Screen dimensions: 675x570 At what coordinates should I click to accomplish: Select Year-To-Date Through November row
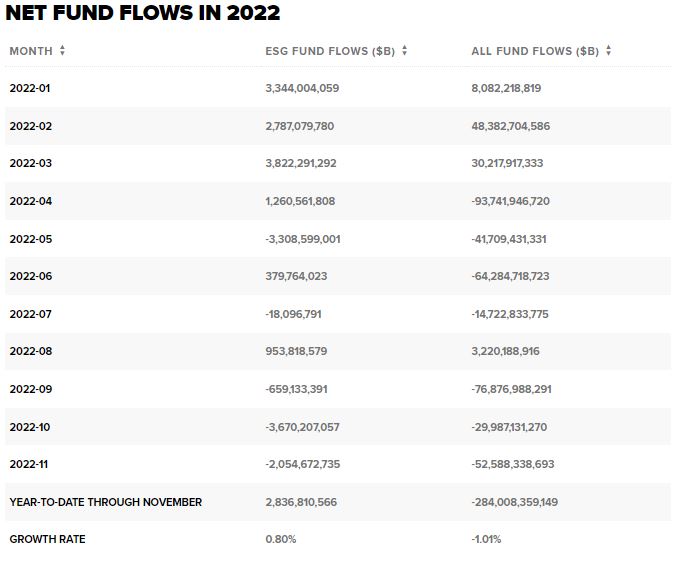[105, 502]
